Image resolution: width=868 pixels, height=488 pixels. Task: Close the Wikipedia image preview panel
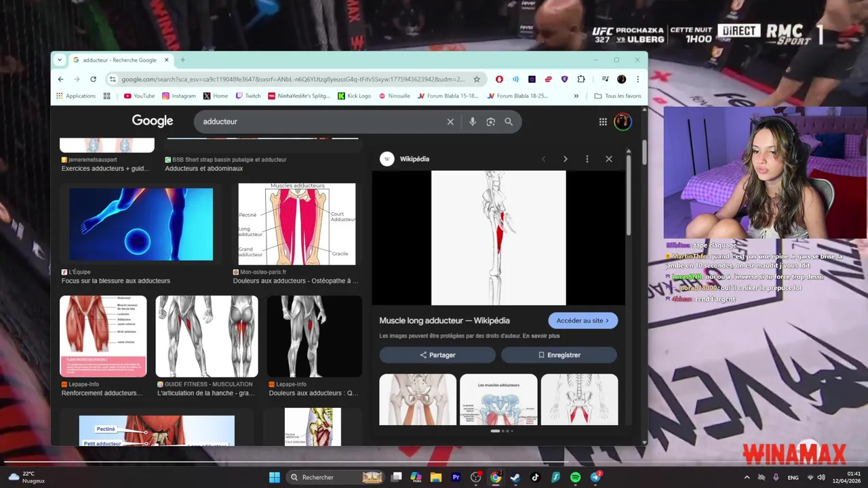(609, 159)
